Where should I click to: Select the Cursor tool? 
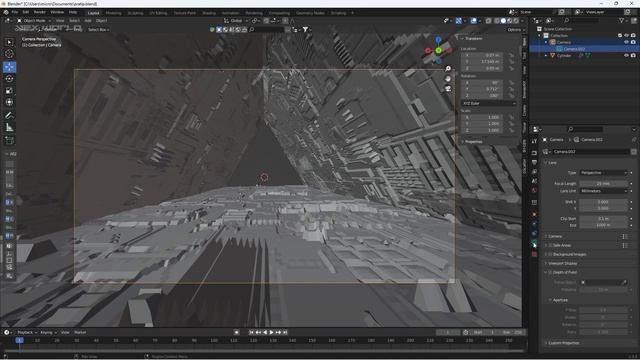(9, 53)
